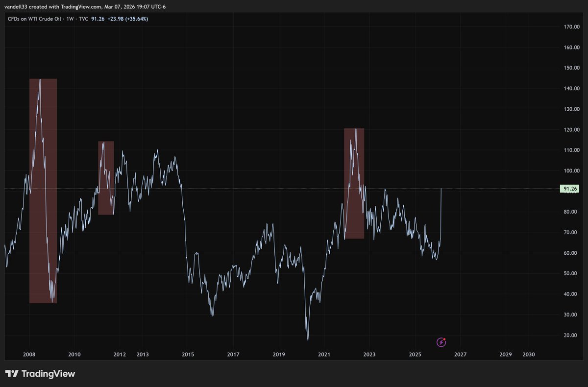Click the 2017 time axis label
This screenshot has width=588, height=387.
coord(233,354)
